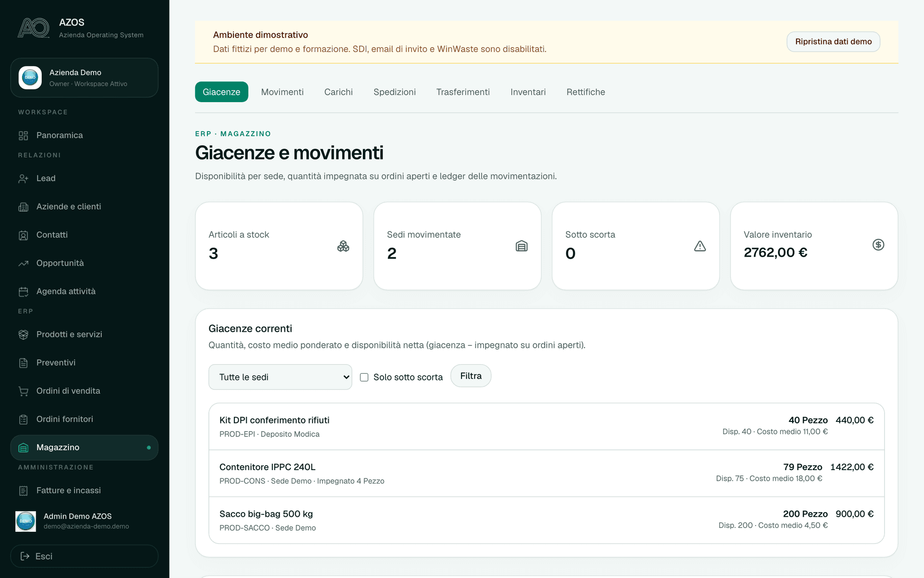Click the Esci logout arrow icon

coord(25,556)
